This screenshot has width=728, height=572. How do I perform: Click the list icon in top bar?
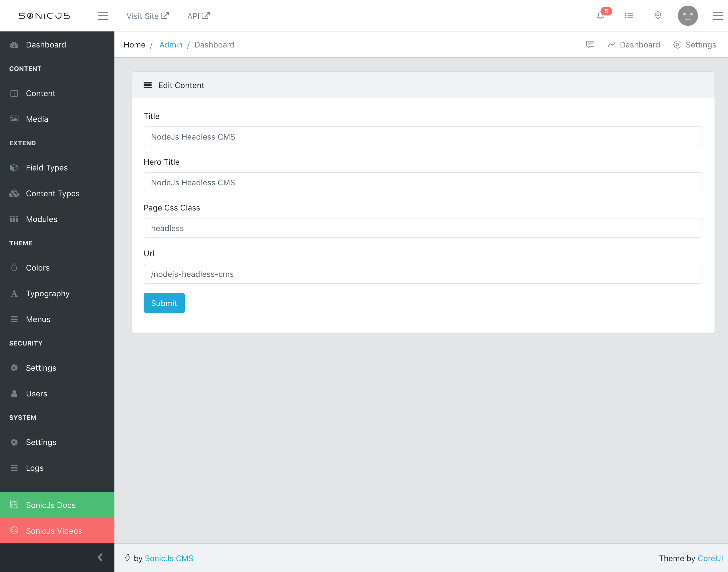(629, 15)
